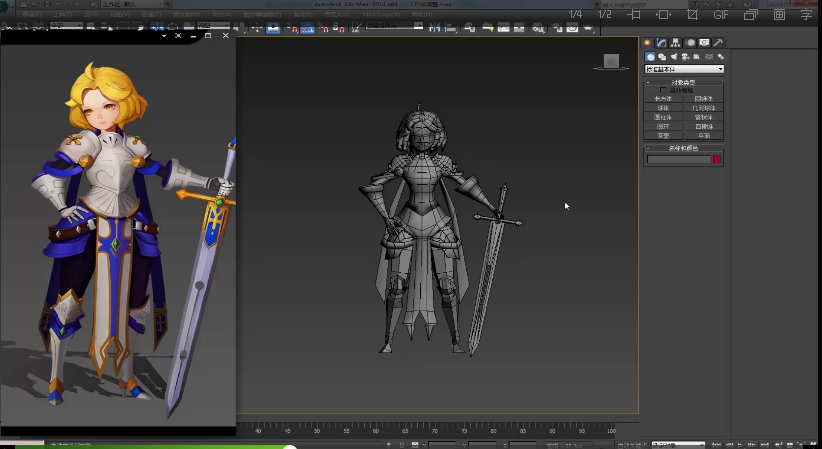Collapse the Name and Color rollout
This screenshot has height=449, width=822.
pos(683,148)
